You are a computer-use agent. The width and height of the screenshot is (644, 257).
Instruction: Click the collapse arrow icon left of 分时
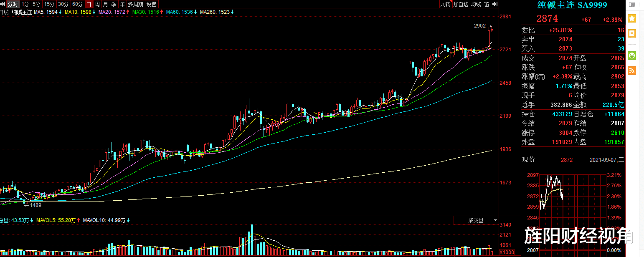tap(3, 4)
